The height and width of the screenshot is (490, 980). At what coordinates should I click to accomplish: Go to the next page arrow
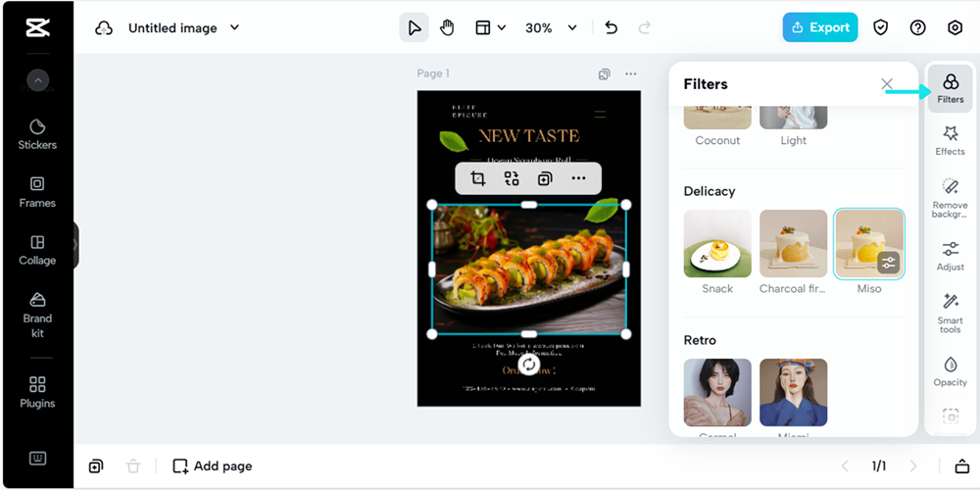click(913, 466)
